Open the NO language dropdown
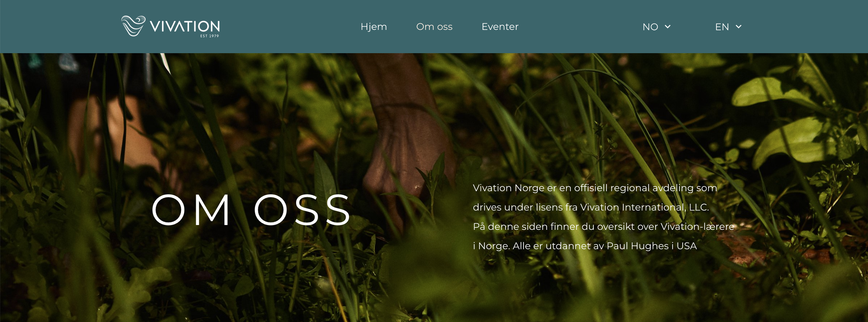This screenshot has height=322, width=868. coord(657,27)
